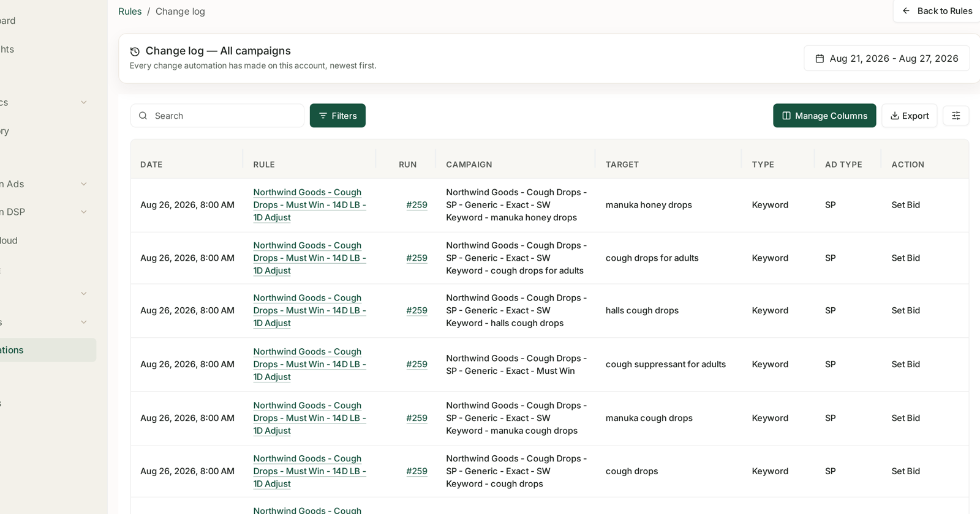The height and width of the screenshot is (514, 980).
Task: Click the campaign cell ending "Exact - Must Win"
Action: pyautogui.click(x=516, y=365)
